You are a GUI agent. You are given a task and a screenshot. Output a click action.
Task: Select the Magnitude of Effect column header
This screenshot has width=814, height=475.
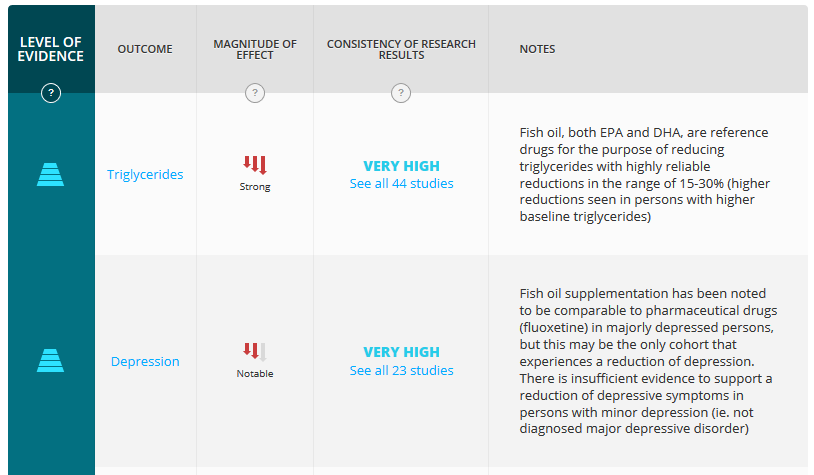[x=255, y=49]
